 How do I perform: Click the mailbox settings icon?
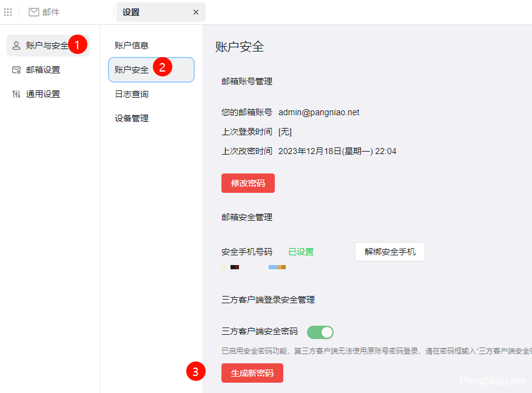(16, 70)
